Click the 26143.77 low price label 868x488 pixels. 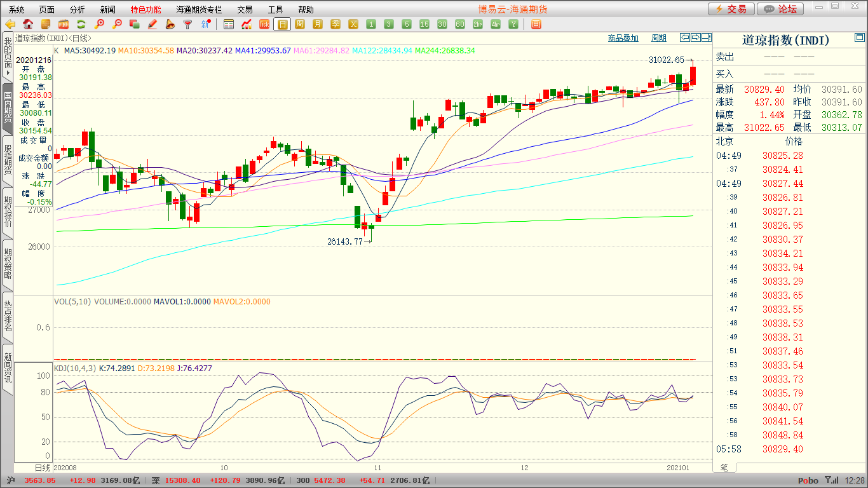(345, 241)
